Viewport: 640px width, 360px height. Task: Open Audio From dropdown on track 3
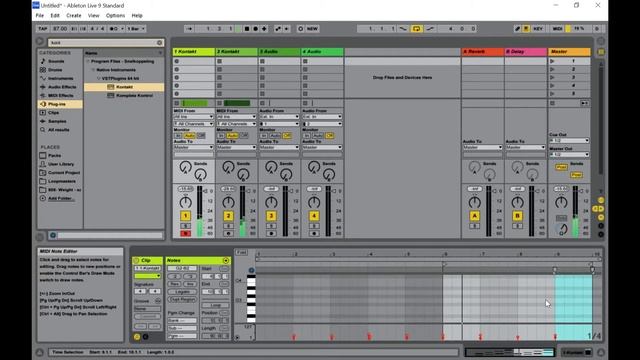pyautogui.click(x=279, y=117)
